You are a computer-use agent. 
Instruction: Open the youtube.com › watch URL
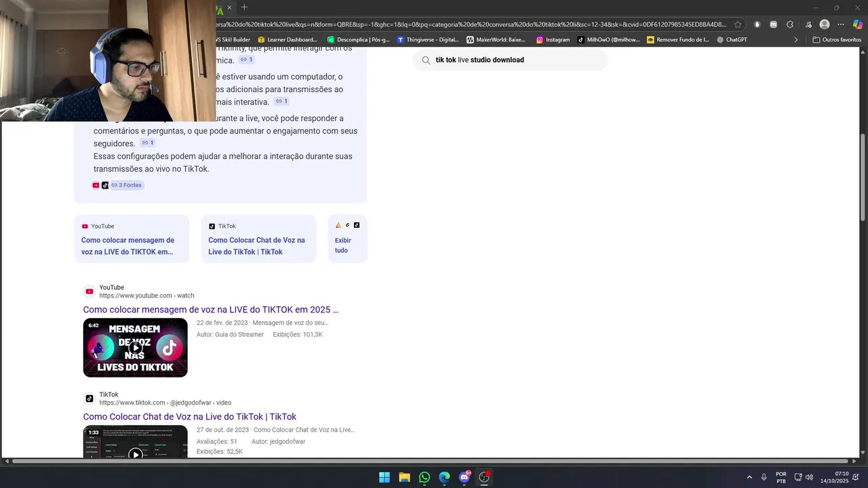(146, 296)
